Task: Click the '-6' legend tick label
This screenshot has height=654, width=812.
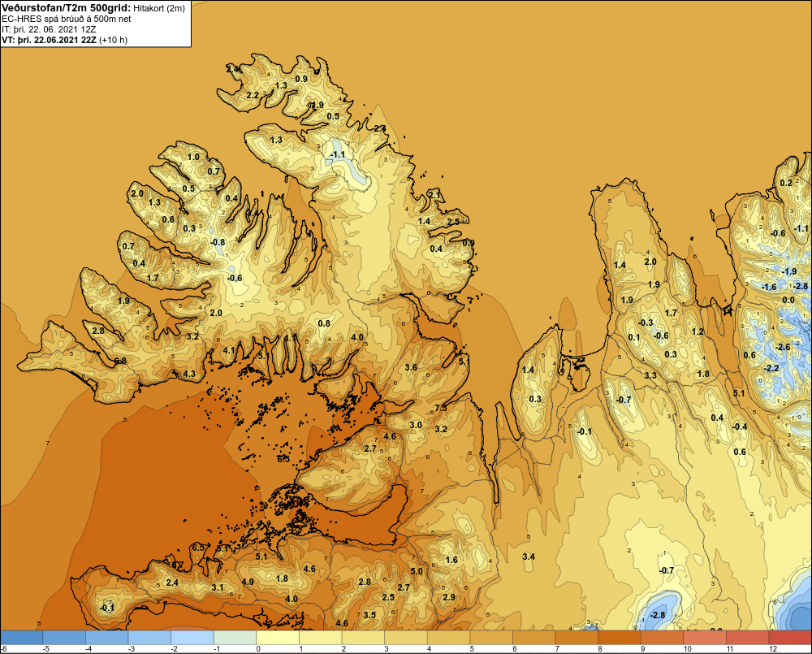Action: pos(3,649)
